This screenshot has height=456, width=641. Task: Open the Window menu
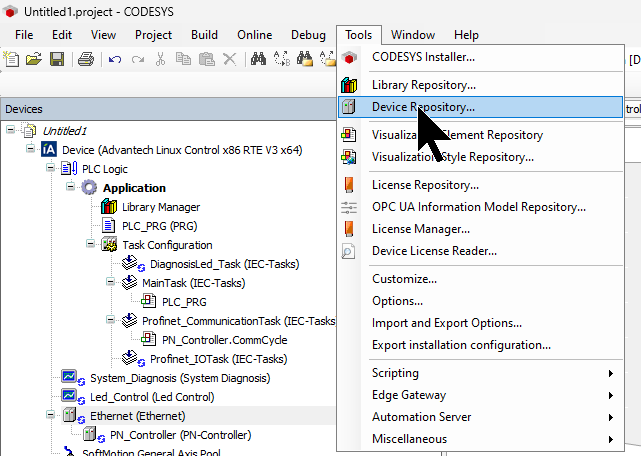(412, 35)
